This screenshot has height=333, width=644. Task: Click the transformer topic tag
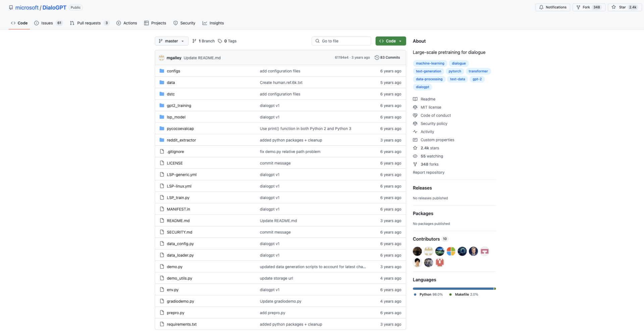point(478,71)
